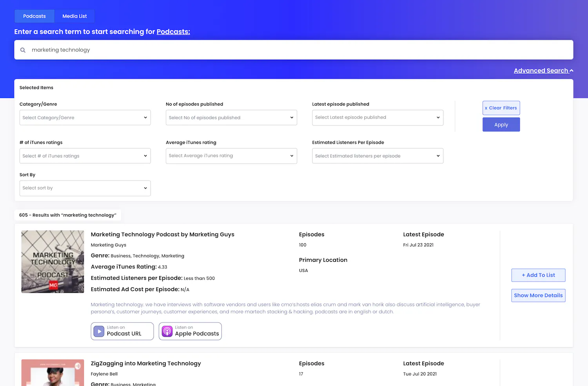
Task: Open Marketing Technology Podcast cover thumbnail
Action: point(53,262)
